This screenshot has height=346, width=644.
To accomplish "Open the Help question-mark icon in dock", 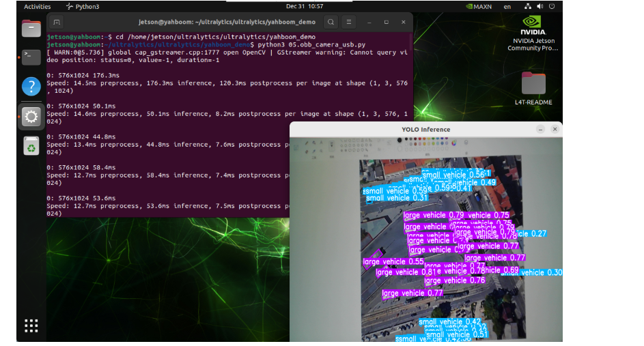I will click(31, 87).
